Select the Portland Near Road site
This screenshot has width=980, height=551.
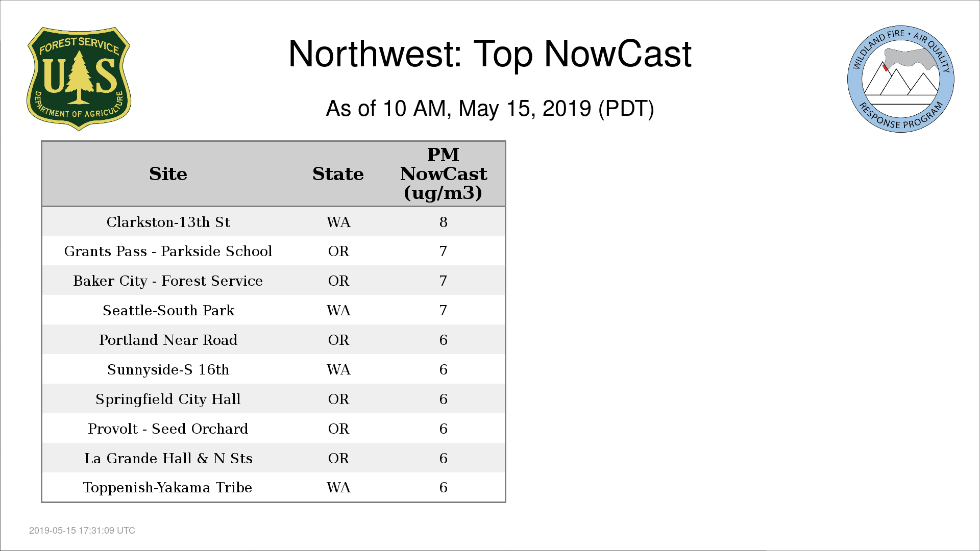tap(168, 340)
